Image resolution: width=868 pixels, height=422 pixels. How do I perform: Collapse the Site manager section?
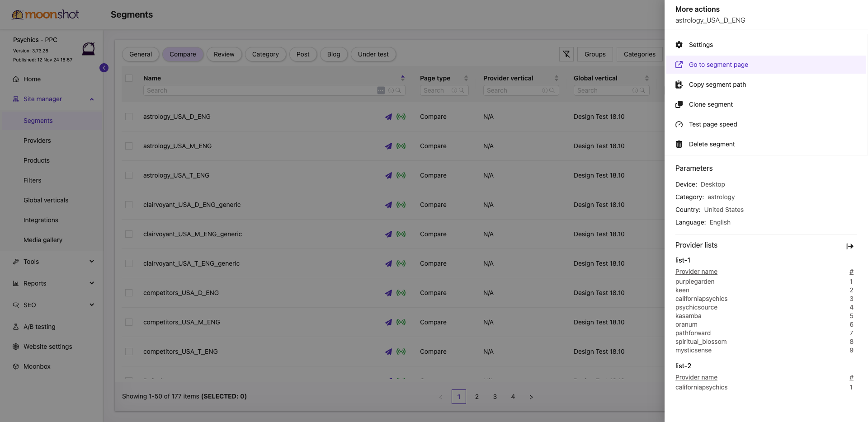[x=92, y=99]
